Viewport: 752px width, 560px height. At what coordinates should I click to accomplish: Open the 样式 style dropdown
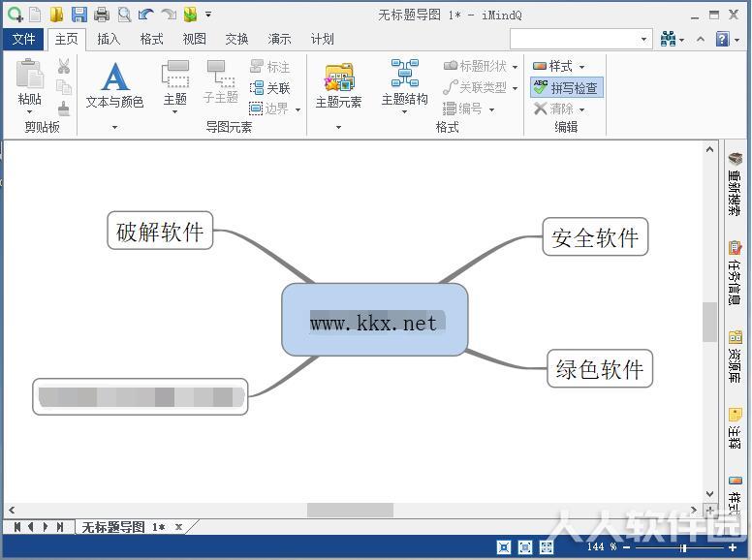(581, 67)
